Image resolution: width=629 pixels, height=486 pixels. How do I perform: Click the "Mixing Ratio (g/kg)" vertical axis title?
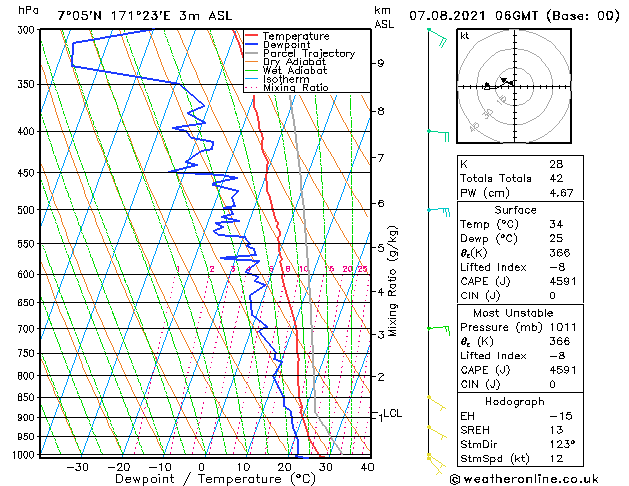[x=393, y=281]
